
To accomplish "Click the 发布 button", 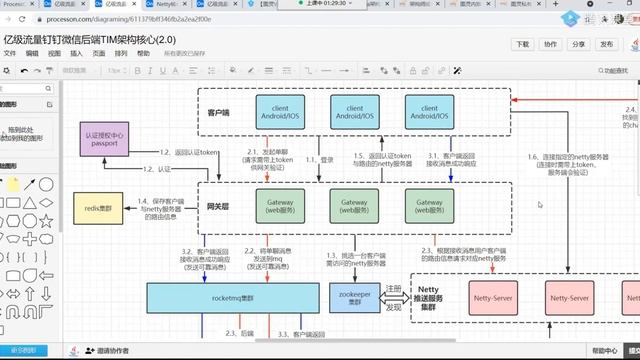I will [x=607, y=44].
